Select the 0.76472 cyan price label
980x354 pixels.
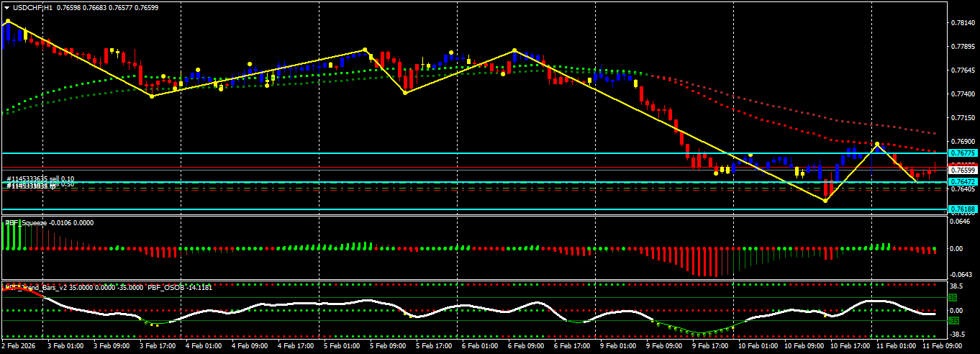[963, 182]
